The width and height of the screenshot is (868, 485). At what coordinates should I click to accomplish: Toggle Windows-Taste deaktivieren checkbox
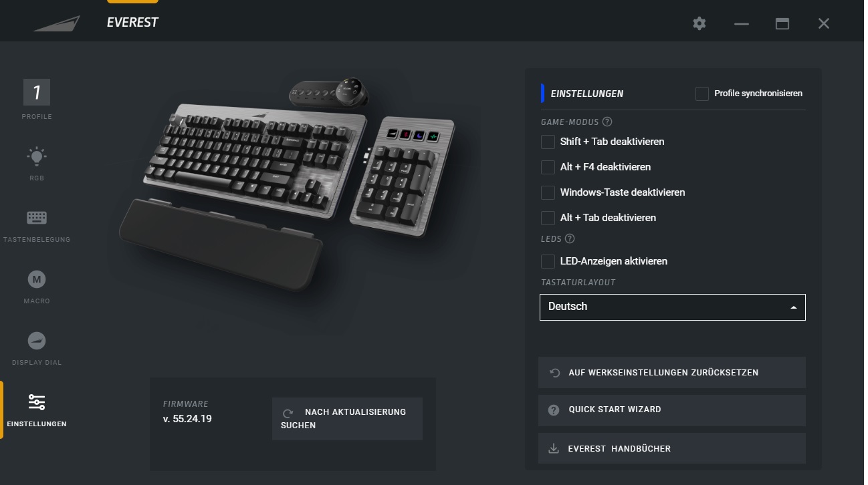(548, 192)
